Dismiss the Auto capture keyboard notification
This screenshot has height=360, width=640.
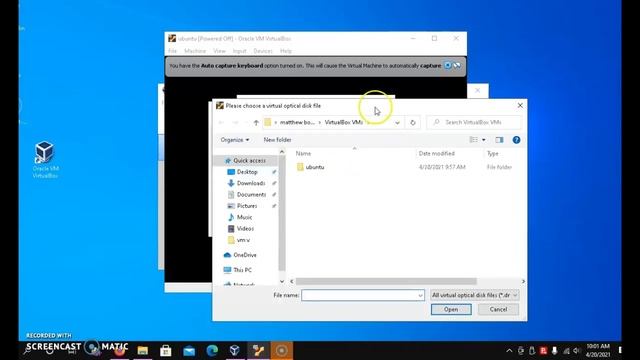(x=447, y=65)
